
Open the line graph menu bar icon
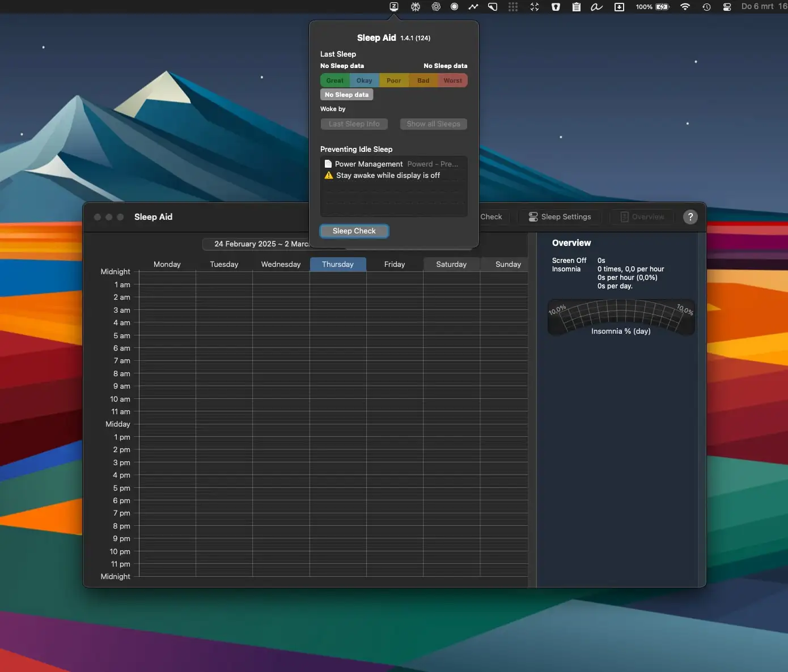tap(473, 7)
